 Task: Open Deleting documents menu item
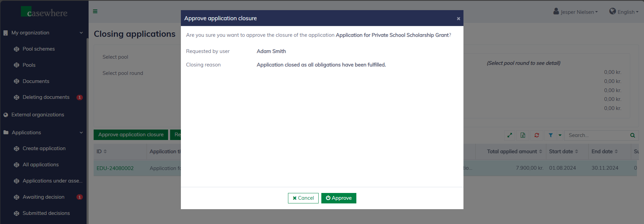pyautogui.click(x=46, y=97)
